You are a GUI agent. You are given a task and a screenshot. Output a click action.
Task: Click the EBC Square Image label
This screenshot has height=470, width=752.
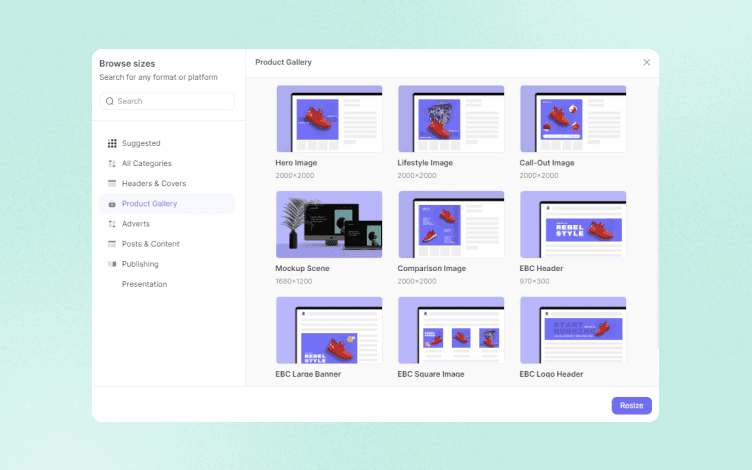point(431,374)
